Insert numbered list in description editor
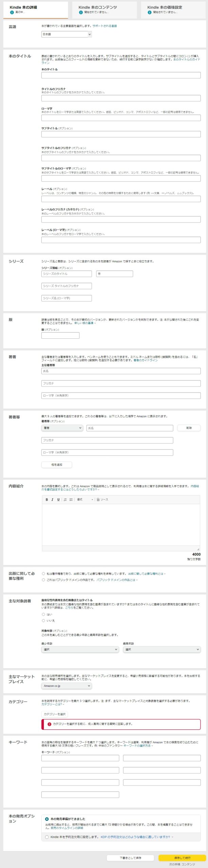This screenshot has width=208, height=868. tap(65, 499)
